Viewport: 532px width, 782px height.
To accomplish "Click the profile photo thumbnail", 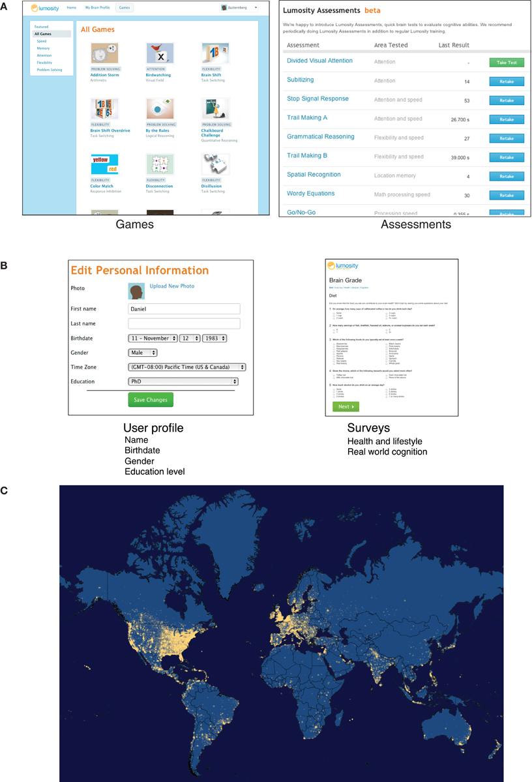I will tap(136, 292).
